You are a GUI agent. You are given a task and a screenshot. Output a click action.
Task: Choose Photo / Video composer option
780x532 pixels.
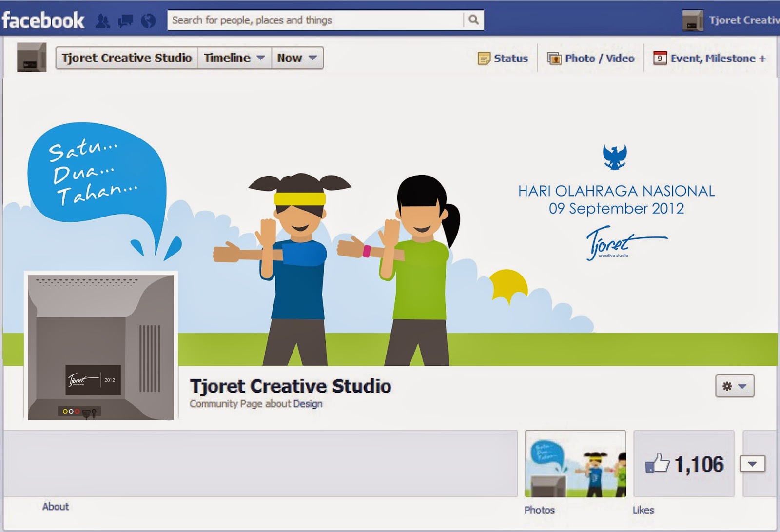click(x=591, y=59)
